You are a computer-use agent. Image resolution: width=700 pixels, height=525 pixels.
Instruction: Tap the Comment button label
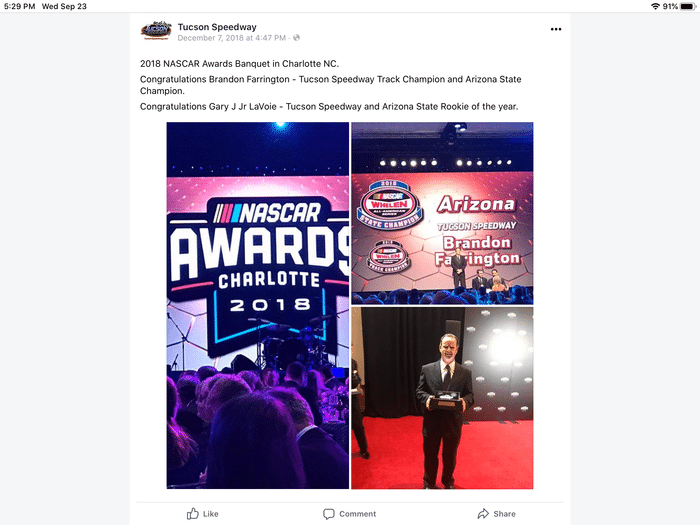pos(358,514)
